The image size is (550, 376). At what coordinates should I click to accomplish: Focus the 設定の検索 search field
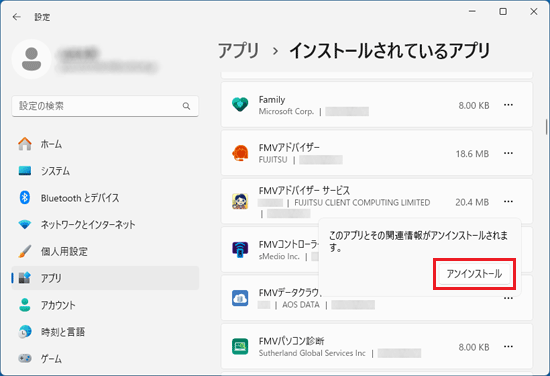[105, 106]
